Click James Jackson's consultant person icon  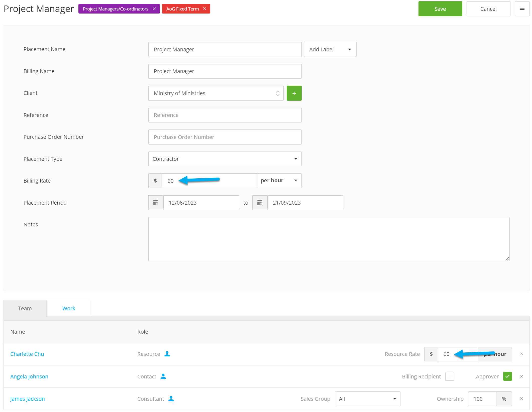click(171, 398)
